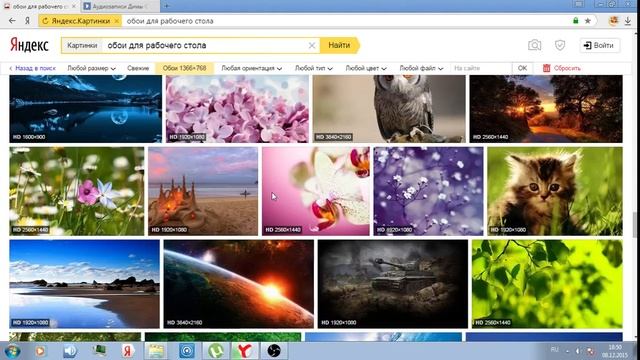Click the 'OK' site filter button
The image size is (640, 360).
pos(522,68)
